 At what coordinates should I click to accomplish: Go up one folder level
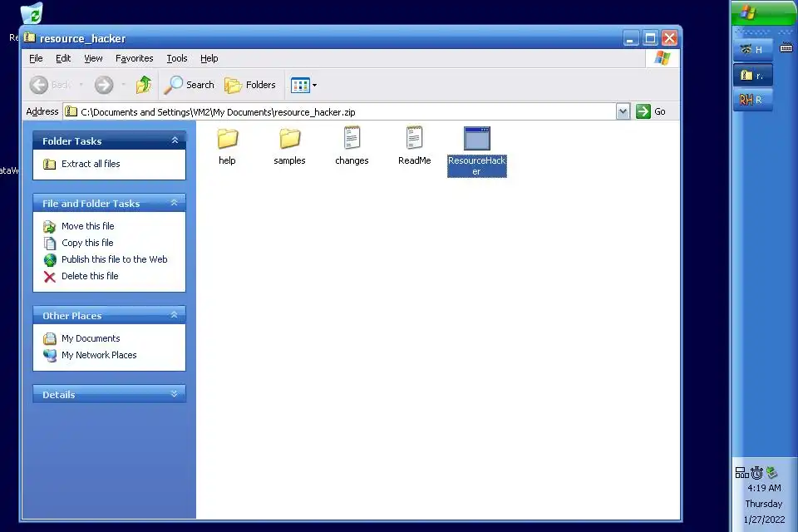click(144, 85)
